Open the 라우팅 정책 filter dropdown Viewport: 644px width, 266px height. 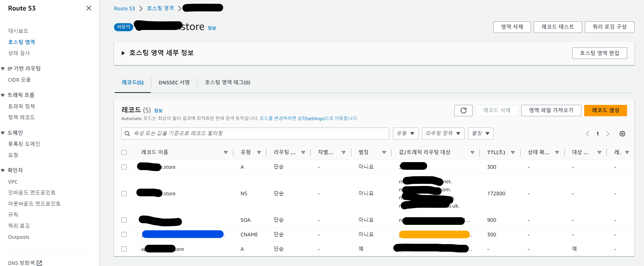pyautogui.click(x=443, y=133)
